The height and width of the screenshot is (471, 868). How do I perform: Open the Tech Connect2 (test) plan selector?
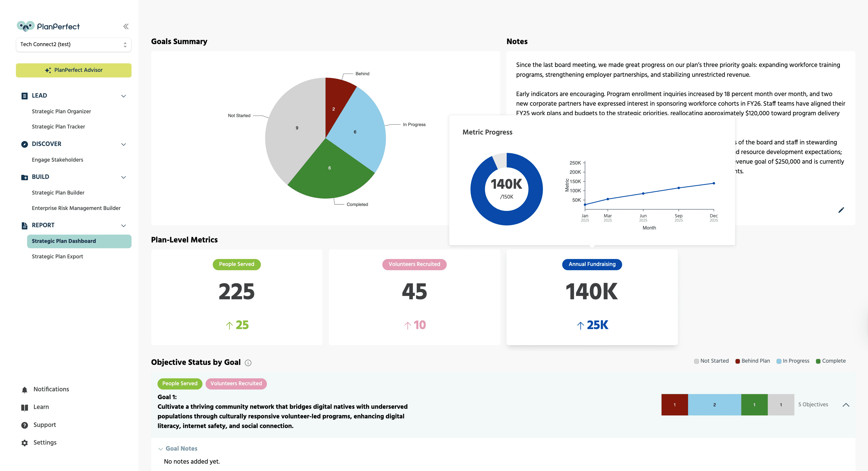click(74, 44)
